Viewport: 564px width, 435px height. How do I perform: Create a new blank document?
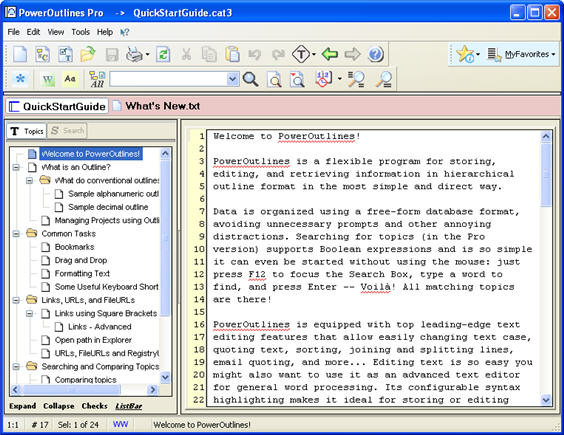point(20,54)
